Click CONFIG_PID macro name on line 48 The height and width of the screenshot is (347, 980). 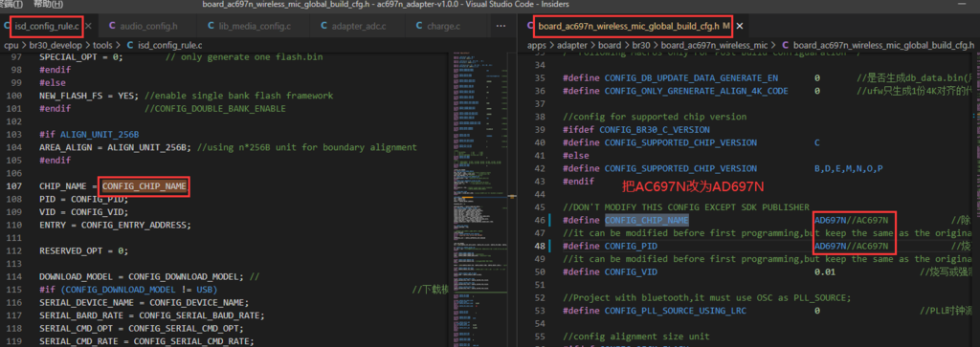tap(631, 246)
